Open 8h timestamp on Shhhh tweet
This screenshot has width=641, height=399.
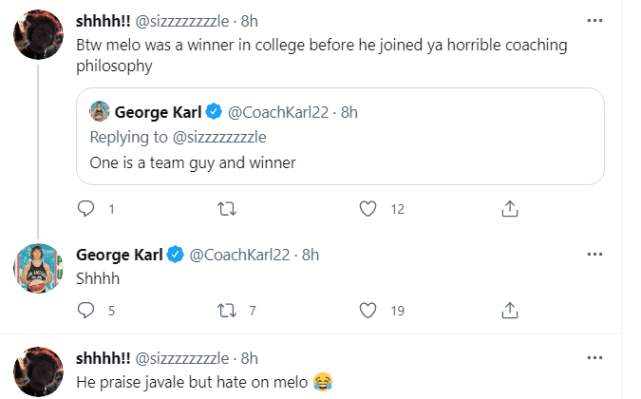(x=310, y=255)
